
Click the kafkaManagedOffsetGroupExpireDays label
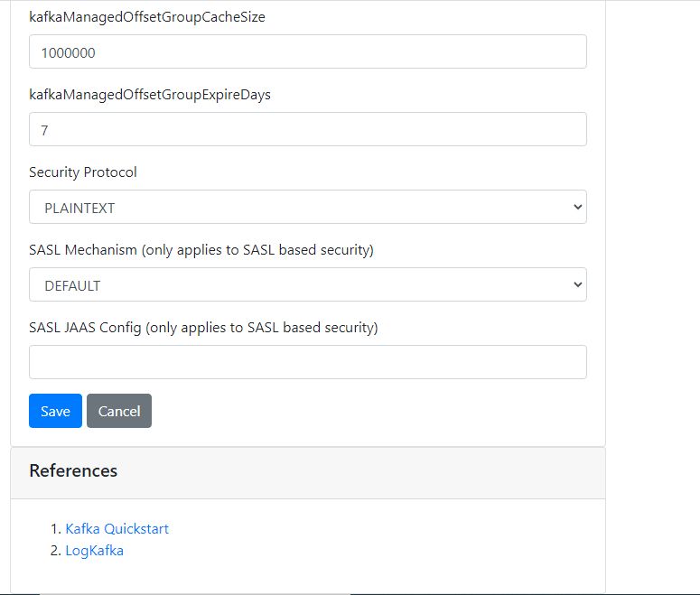point(150,95)
